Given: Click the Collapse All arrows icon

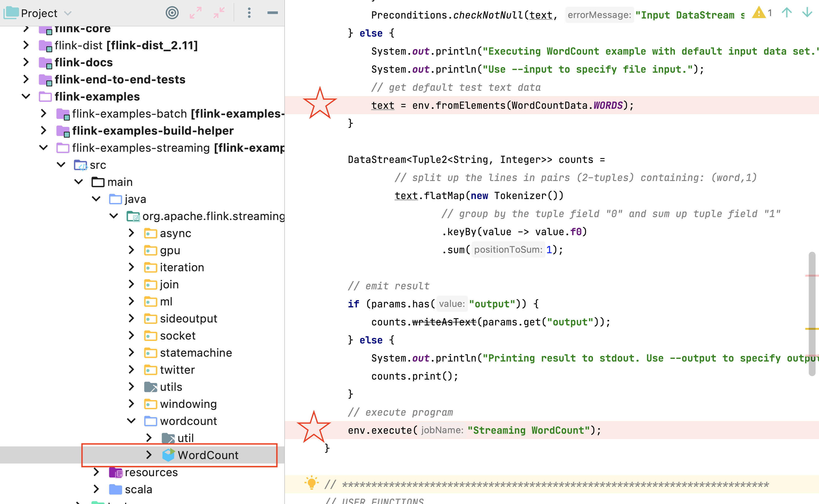Looking at the screenshot, I should point(219,13).
